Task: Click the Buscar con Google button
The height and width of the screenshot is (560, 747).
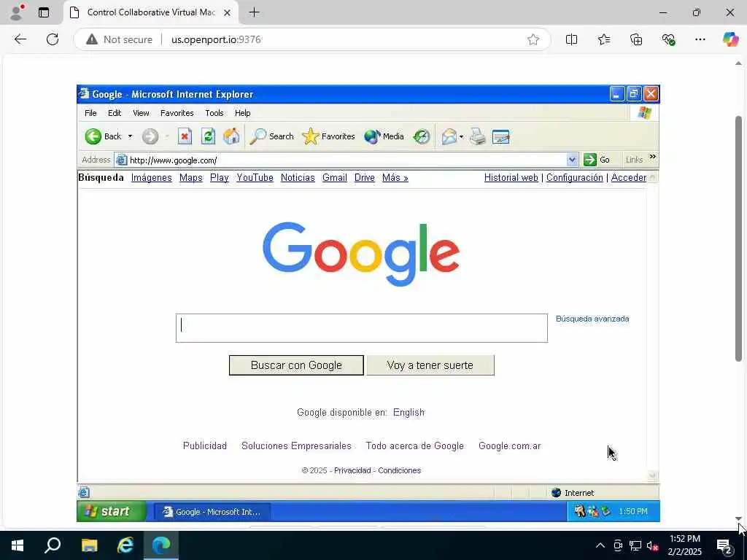Action: (296, 365)
